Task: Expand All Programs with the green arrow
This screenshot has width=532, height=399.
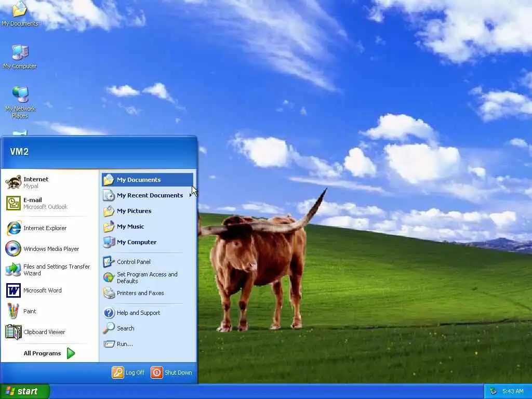Action: point(71,353)
